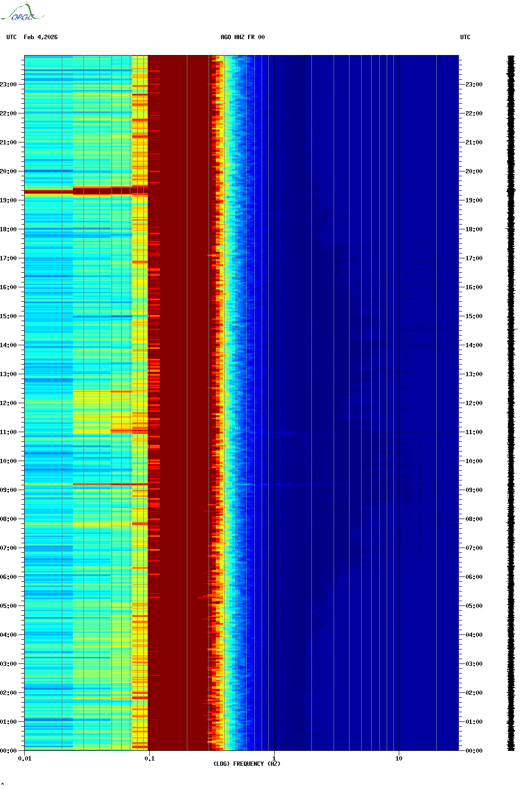Select the 23:00 marker on the left axis
Image resolution: width=532 pixels, height=789 pixels.
[9, 85]
